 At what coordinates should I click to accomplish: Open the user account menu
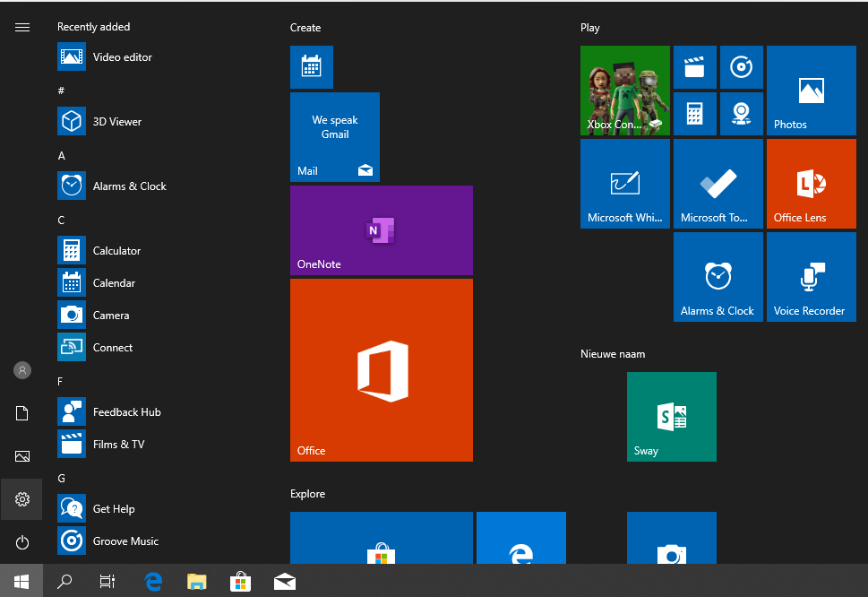(x=22, y=370)
